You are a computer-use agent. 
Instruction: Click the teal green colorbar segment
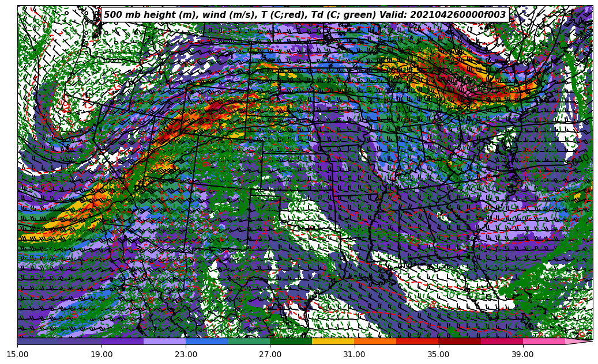(249, 341)
